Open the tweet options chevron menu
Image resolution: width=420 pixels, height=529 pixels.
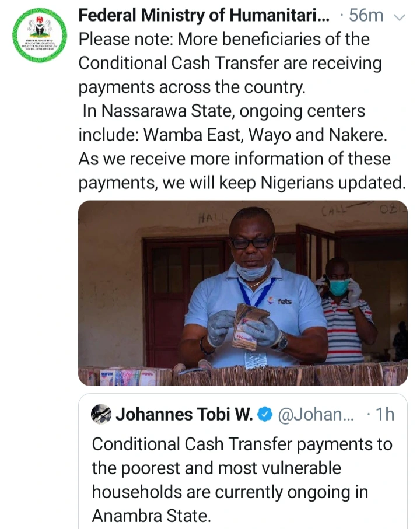click(x=400, y=17)
